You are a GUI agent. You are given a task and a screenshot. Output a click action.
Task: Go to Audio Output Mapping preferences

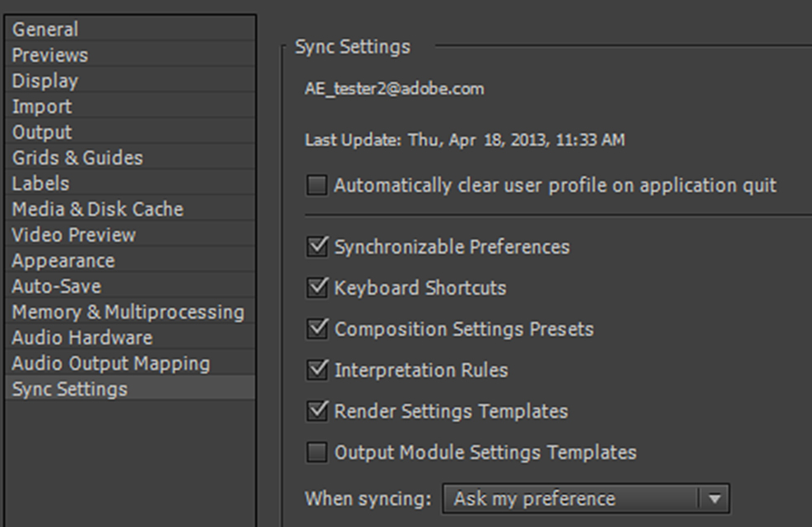[x=131, y=363]
